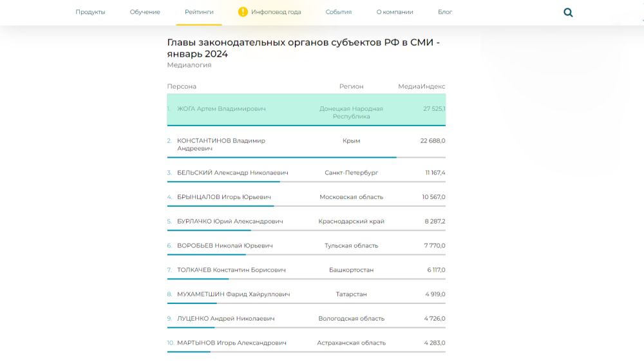Click the МедиаИндекс column header
This screenshot has width=644, height=362.
point(421,86)
